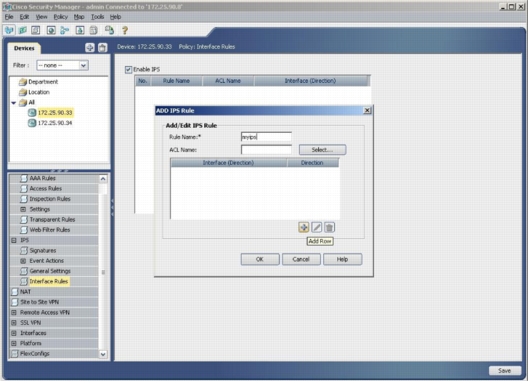The width and height of the screenshot is (530, 383).
Task: Click the delete device trash icon
Action: click(102, 48)
